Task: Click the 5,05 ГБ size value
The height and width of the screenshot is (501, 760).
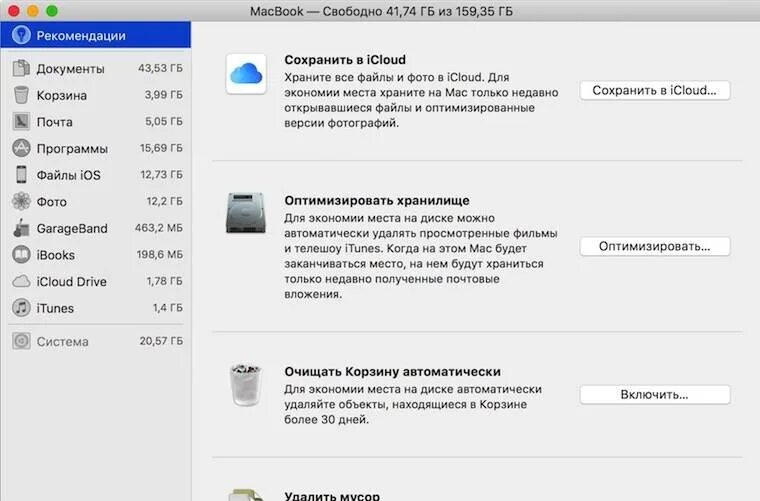Action: pyautogui.click(x=164, y=121)
